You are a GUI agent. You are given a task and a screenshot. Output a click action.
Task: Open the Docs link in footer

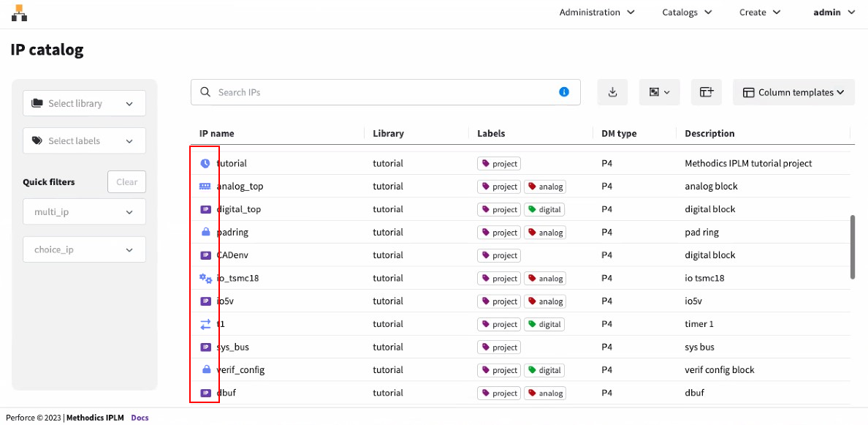[x=140, y=418]
